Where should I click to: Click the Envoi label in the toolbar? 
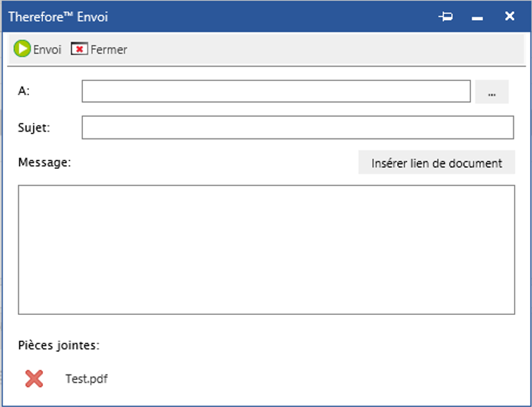tap(47, 50)
